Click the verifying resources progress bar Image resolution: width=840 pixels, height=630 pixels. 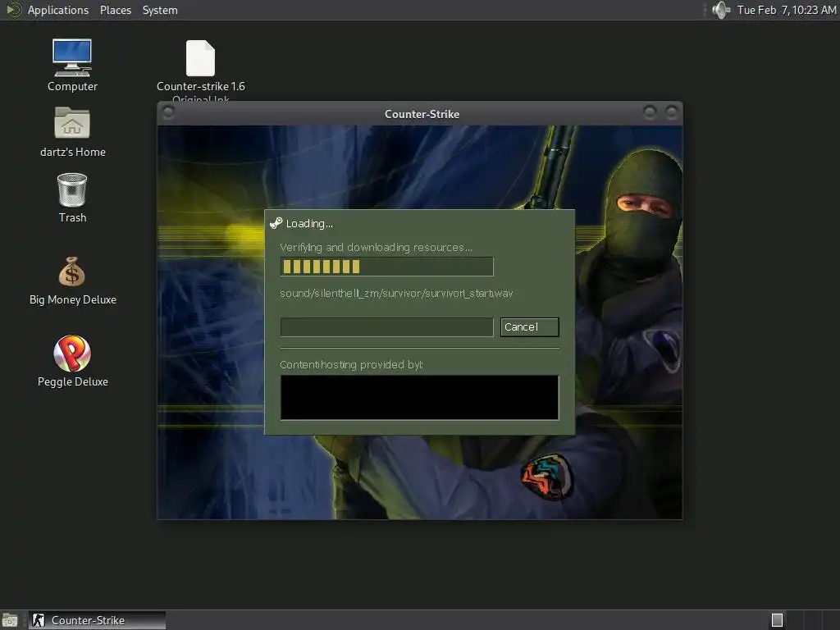click(387, 267)
